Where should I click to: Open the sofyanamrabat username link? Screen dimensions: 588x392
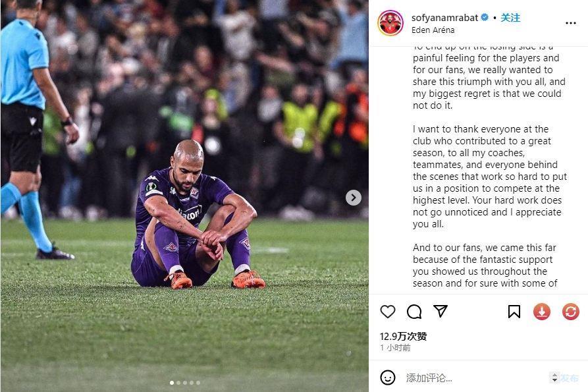(444, 18)
